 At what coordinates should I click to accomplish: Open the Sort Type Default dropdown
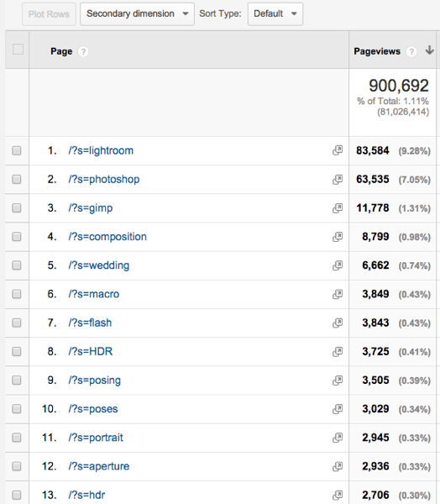275,13
